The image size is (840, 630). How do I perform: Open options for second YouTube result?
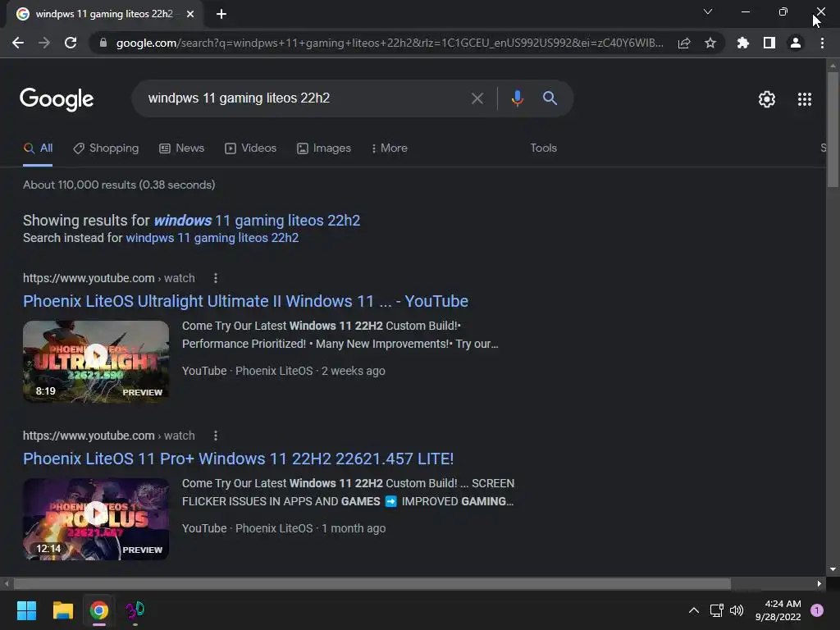pos(216,436)
